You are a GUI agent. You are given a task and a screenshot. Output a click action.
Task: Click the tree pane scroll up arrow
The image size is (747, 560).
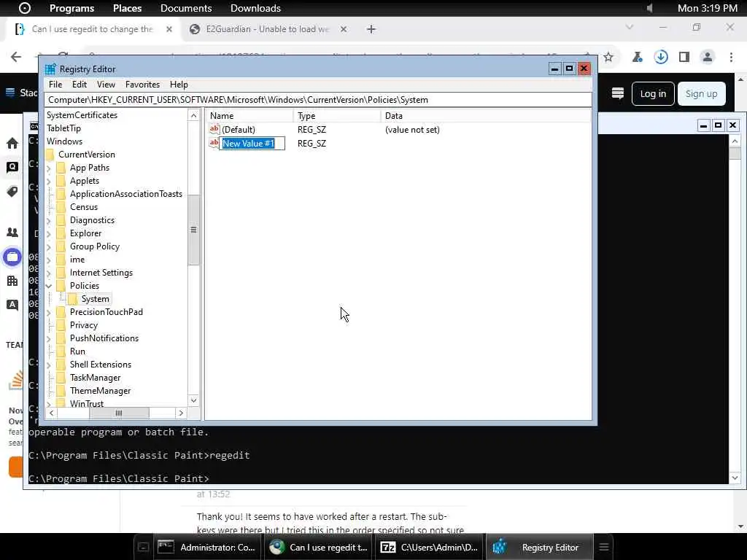[x=193, y=115]
